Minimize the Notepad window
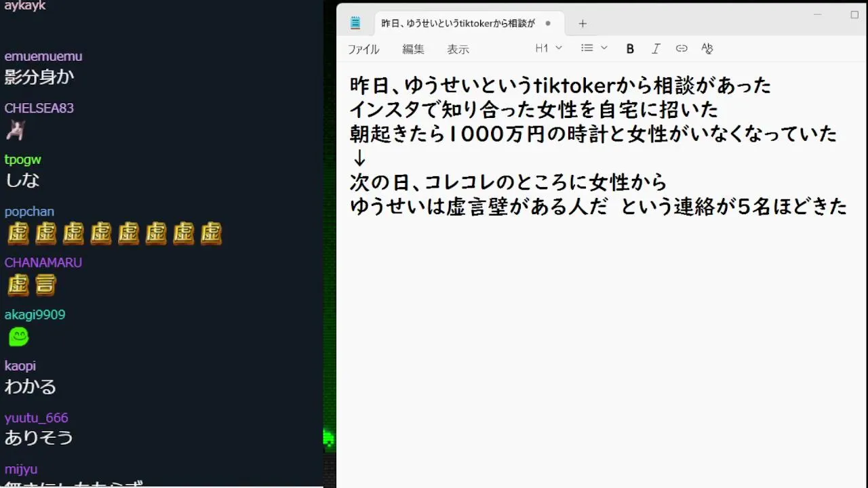The width and height of the screenshot is (868, 488). [817, 14]
